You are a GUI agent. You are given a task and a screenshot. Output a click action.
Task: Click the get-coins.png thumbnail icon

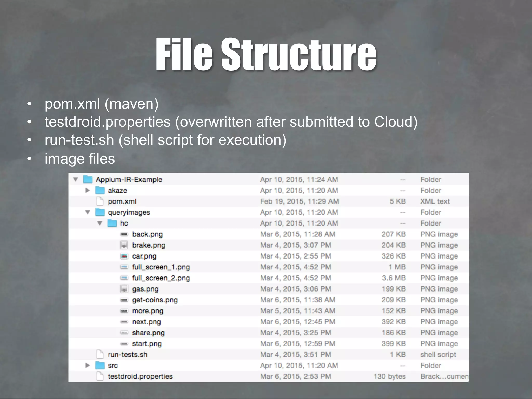coord(124,300)
